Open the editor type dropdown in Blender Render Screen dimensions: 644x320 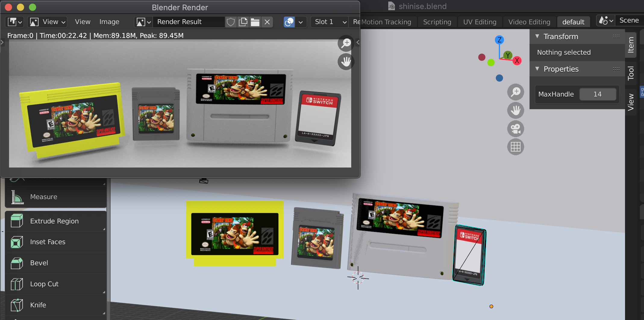(x=15, y=22)
